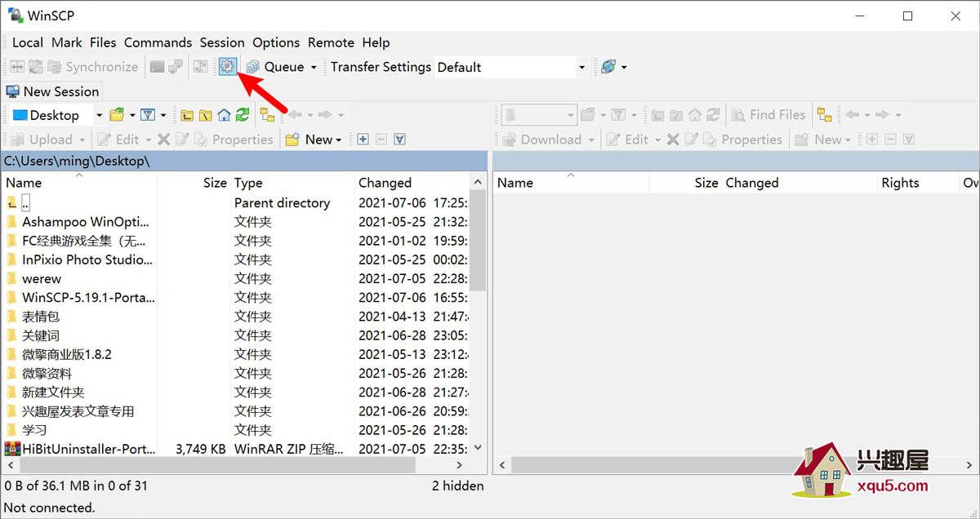Viewport: 980px width, 519px height.
Task: Go to local root directory icon
Action: coord(206,115)
